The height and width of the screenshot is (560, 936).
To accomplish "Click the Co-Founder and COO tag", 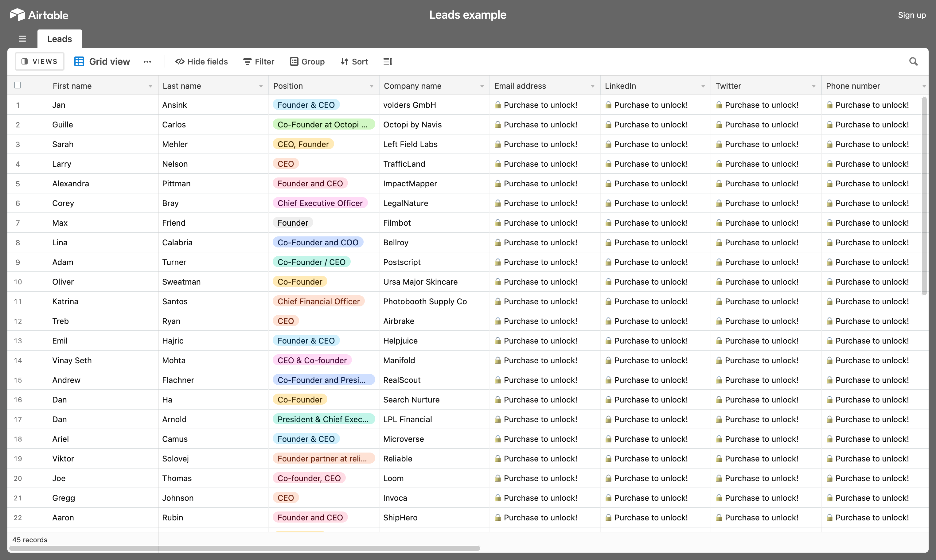I will coord(318,242).
